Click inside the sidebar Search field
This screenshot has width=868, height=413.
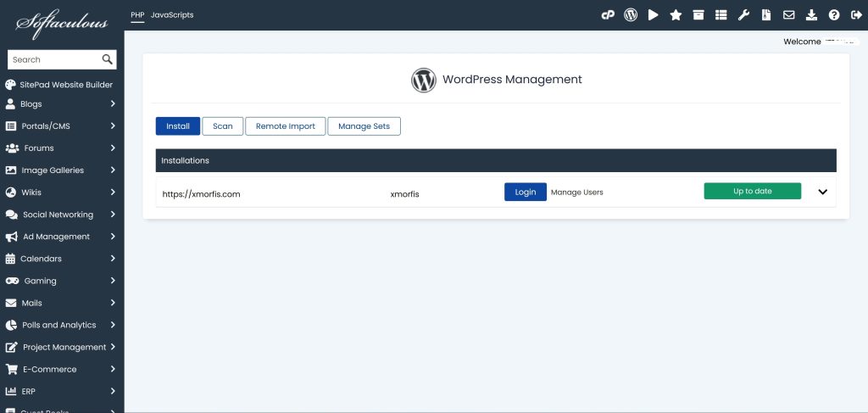[53, 59]
